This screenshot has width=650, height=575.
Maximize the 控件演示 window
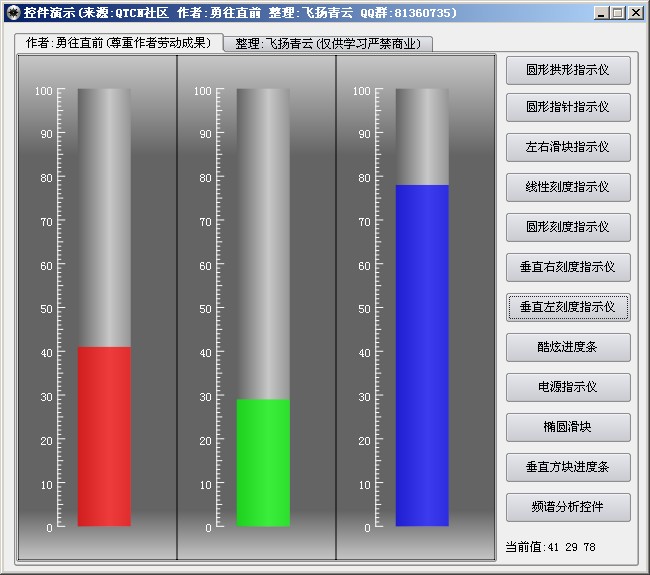tap(617, 13)
